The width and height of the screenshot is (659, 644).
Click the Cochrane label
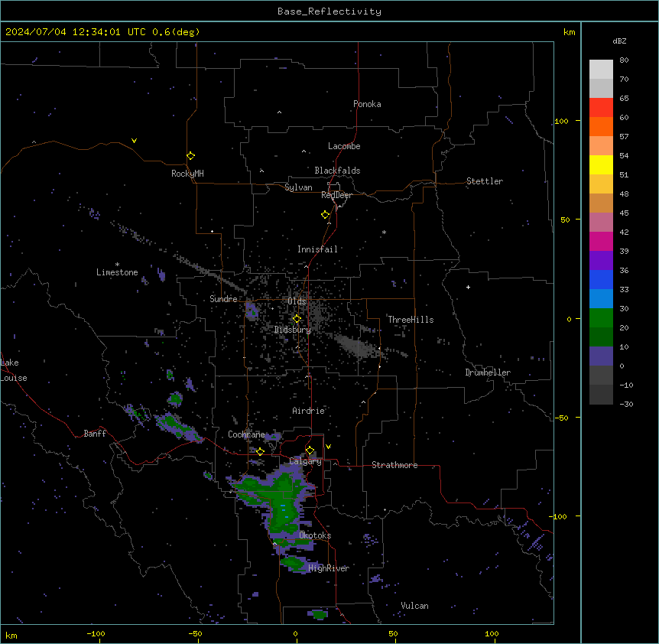(x=246, y=434)
